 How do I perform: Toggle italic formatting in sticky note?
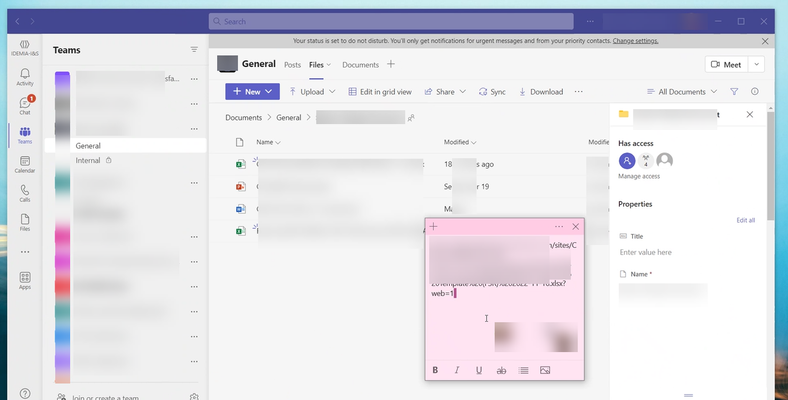(457, 370)
